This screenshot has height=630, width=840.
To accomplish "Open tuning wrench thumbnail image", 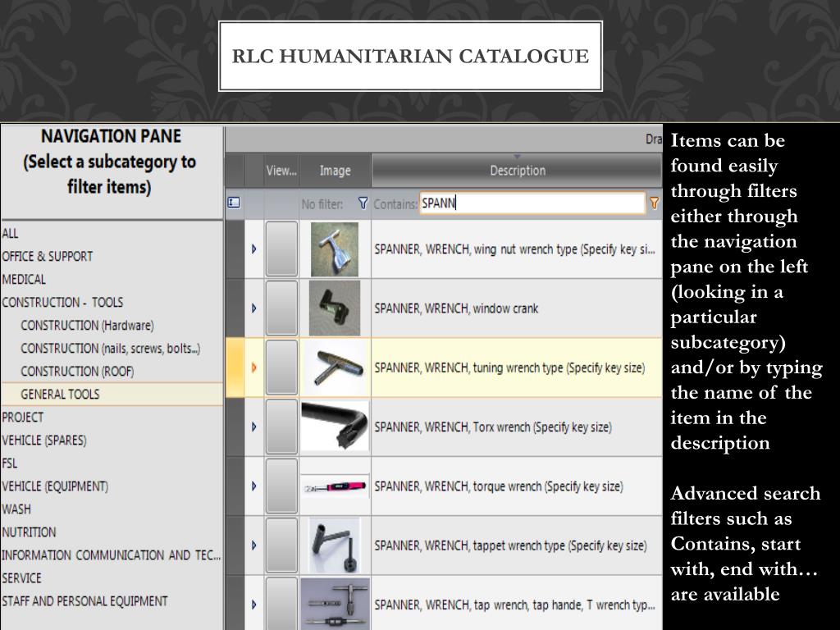I will 335,367.
